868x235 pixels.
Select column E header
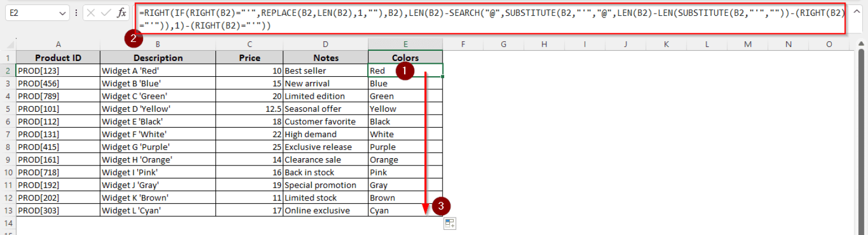click(405, 44)
